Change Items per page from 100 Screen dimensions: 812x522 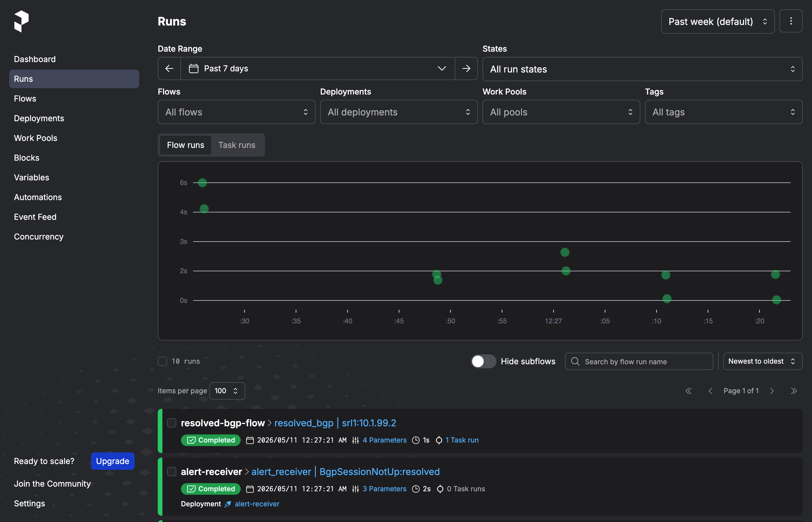coord(227,391)
